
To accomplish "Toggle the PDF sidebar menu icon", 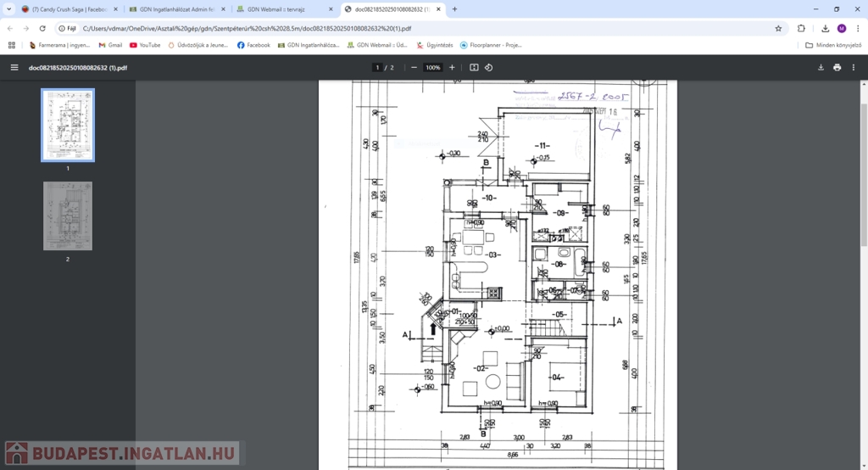I will click(x=14, y=67).
